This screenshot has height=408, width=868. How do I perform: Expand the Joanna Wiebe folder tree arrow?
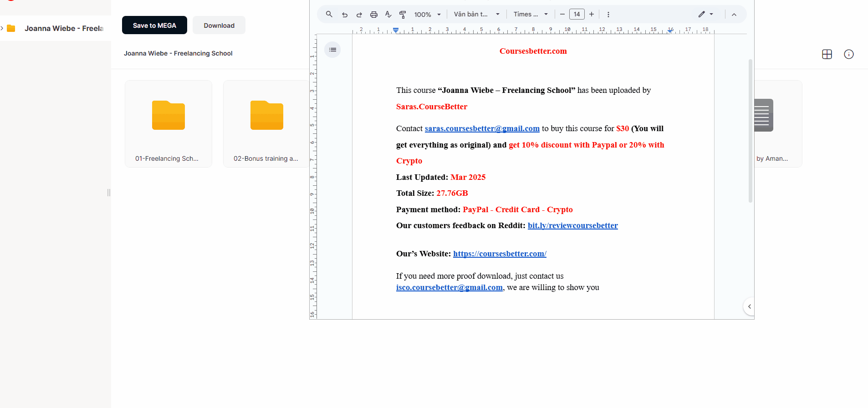pos(2,28)
